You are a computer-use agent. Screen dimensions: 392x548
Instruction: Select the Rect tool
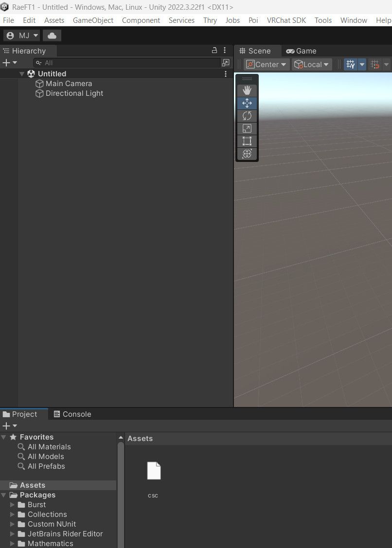247,141
